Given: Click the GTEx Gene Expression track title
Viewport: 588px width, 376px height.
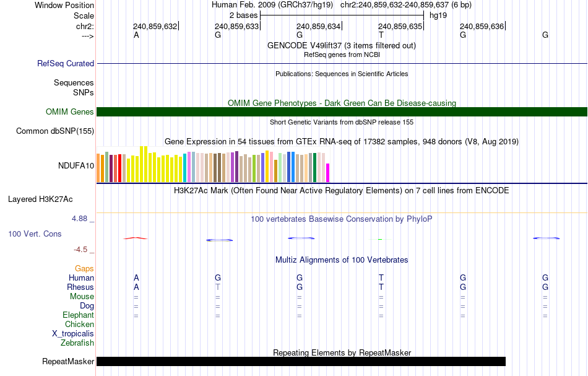Looking at the screenshot, I should pos(342,141).
